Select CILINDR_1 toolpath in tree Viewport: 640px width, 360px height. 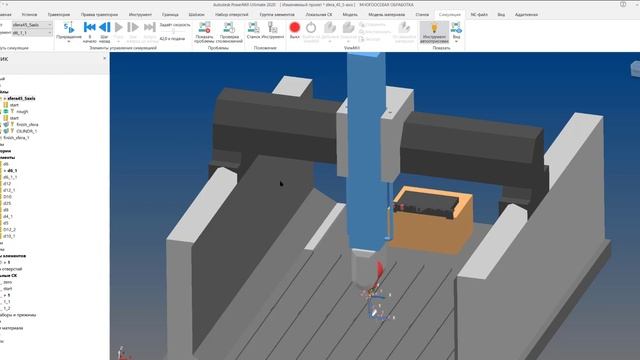[x=27, y=131]
